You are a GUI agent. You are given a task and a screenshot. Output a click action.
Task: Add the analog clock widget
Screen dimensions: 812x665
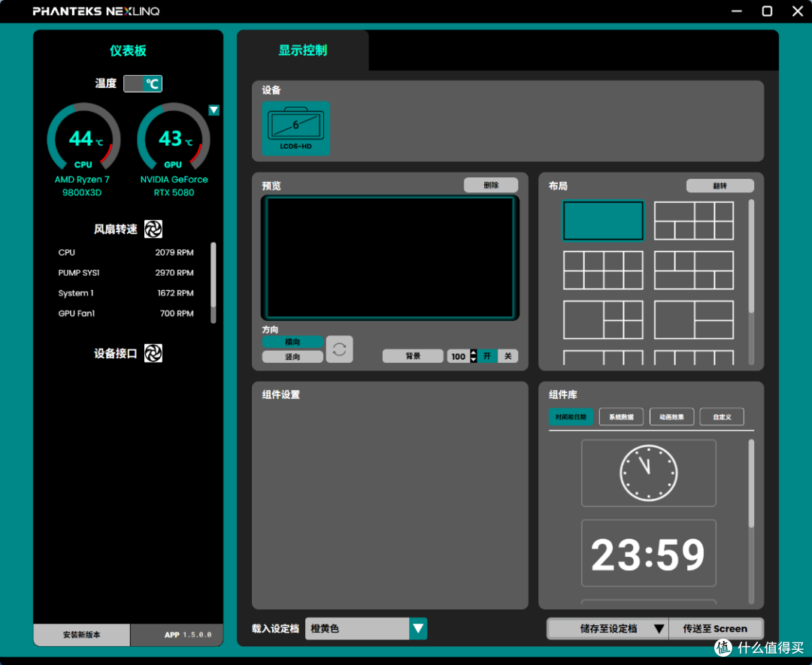point(649,473)
